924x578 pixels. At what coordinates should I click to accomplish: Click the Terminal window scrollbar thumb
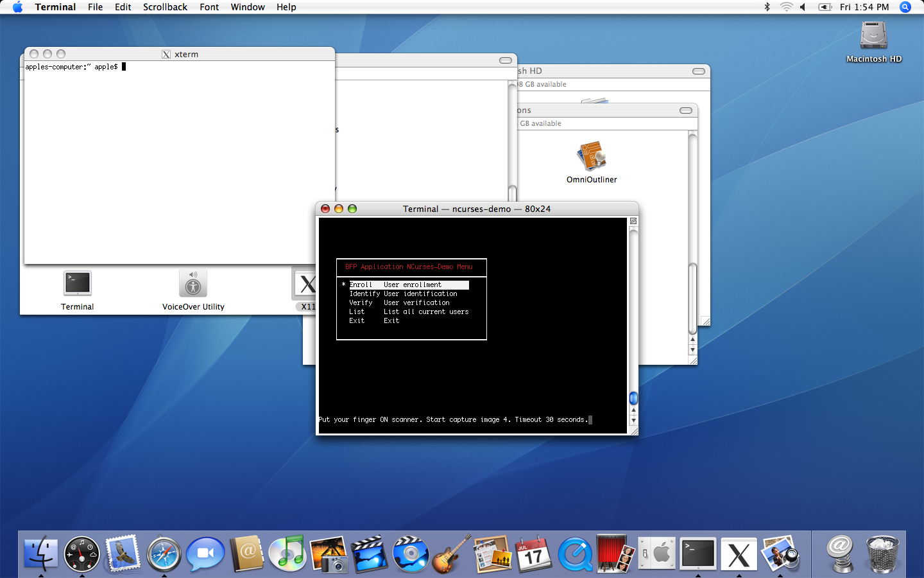click(x=633, y=398)
